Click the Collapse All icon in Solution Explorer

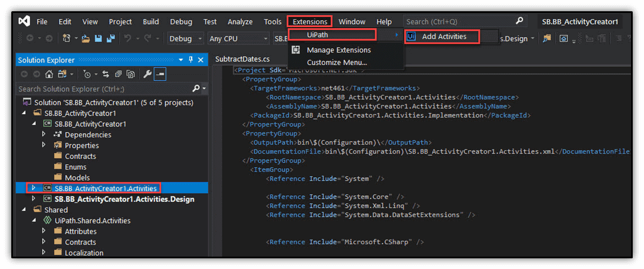click(x=118, y=74)
